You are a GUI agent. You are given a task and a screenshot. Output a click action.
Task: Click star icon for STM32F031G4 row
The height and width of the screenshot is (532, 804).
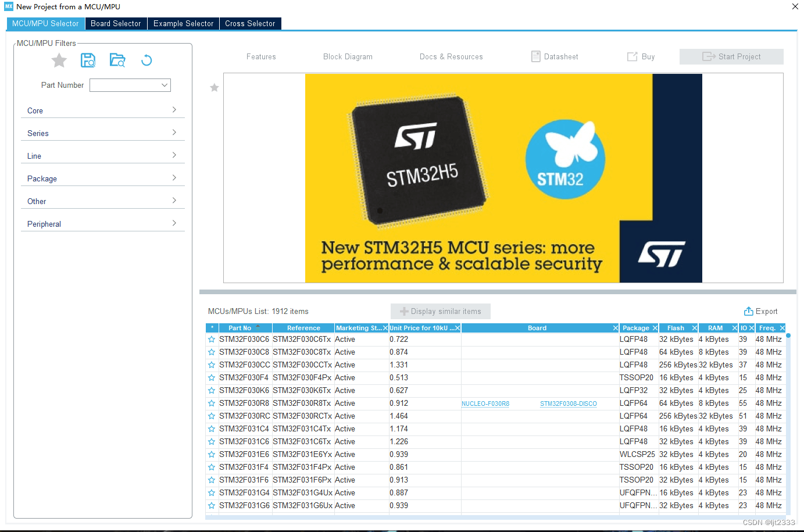(x=212, y=493)
